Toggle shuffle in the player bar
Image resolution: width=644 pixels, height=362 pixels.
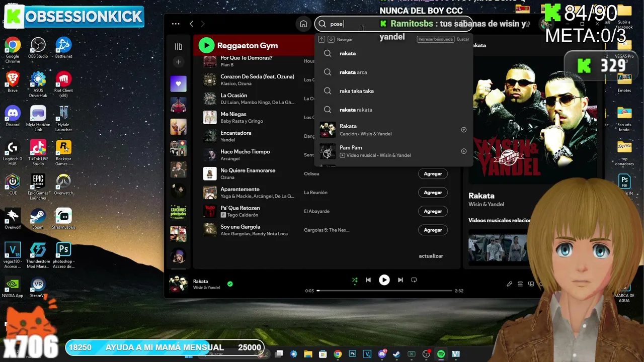coord(355,280)
